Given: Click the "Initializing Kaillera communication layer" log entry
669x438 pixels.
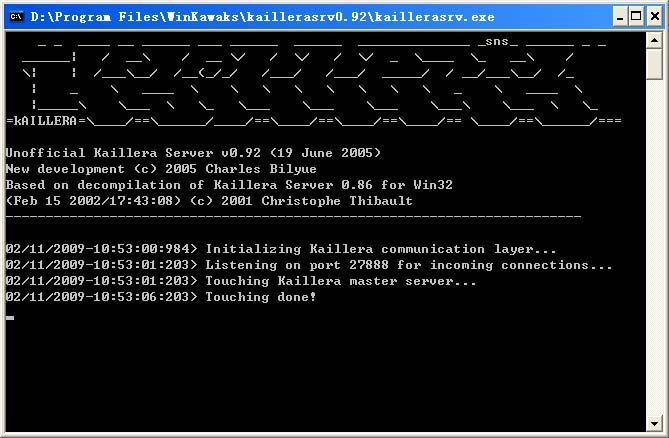Looking at the screenshot, I should (x=281, y=249).
